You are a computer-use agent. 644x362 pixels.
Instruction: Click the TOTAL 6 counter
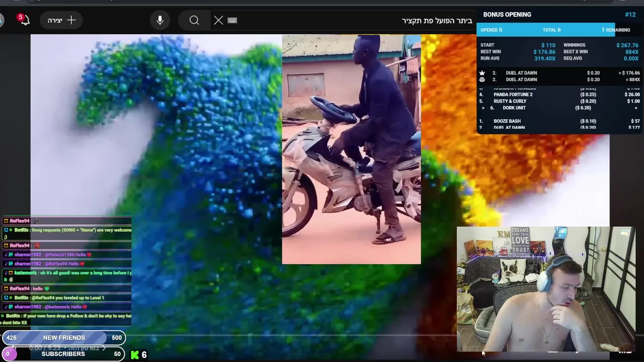tap(551, 30)
